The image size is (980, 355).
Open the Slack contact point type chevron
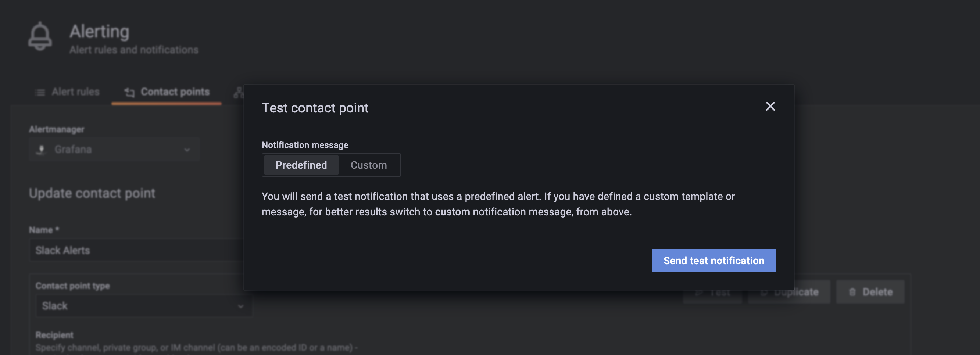point(240,306)
